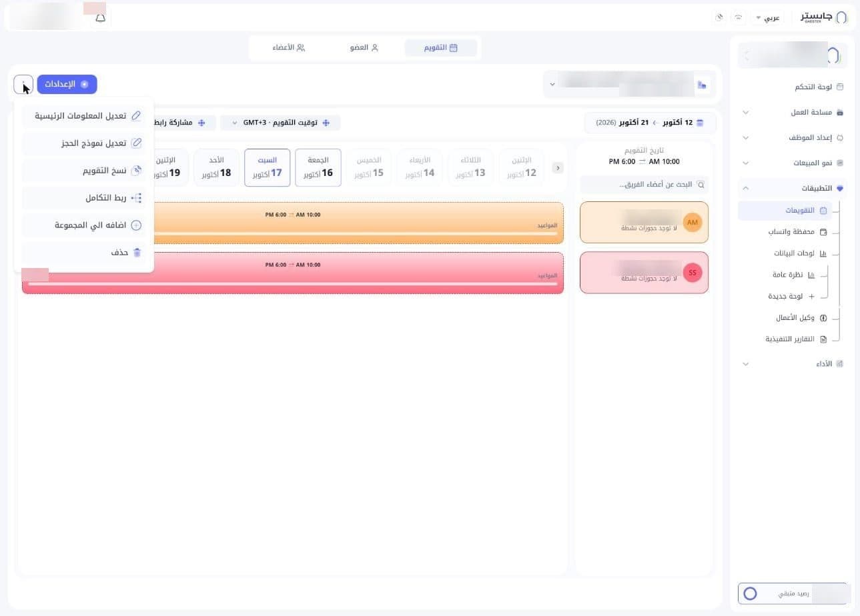Expand مساحة العمل sidebar section
Image resolution: width=860 pixels, height=616 pixels.
pyautogui.click(x=793, y=112)
